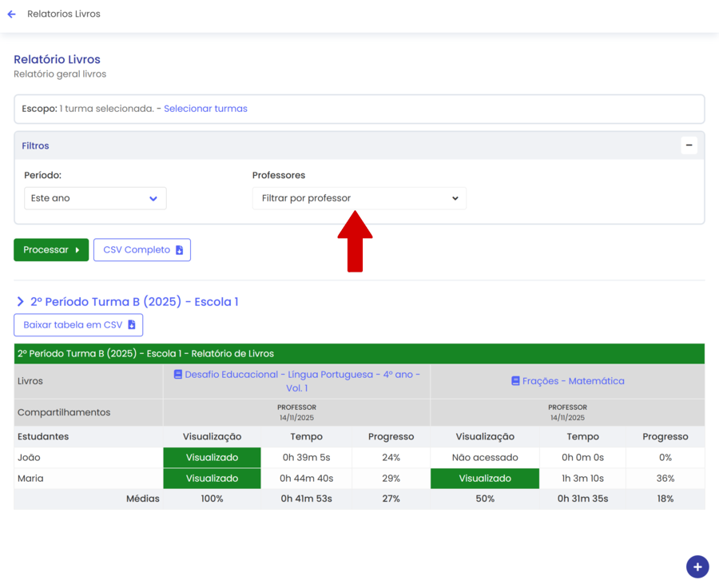
Task: Collapse the Filtros panel with minus icon
Action: (x=689, y=146)
